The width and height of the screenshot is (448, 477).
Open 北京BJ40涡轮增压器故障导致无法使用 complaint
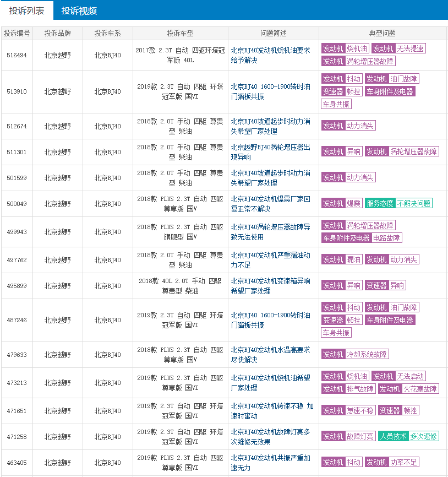[270, 232]
